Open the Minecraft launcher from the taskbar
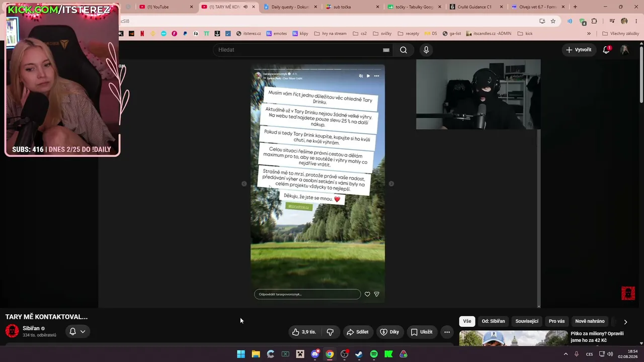Viewport: 644px width, 362px height. [300, 354]
